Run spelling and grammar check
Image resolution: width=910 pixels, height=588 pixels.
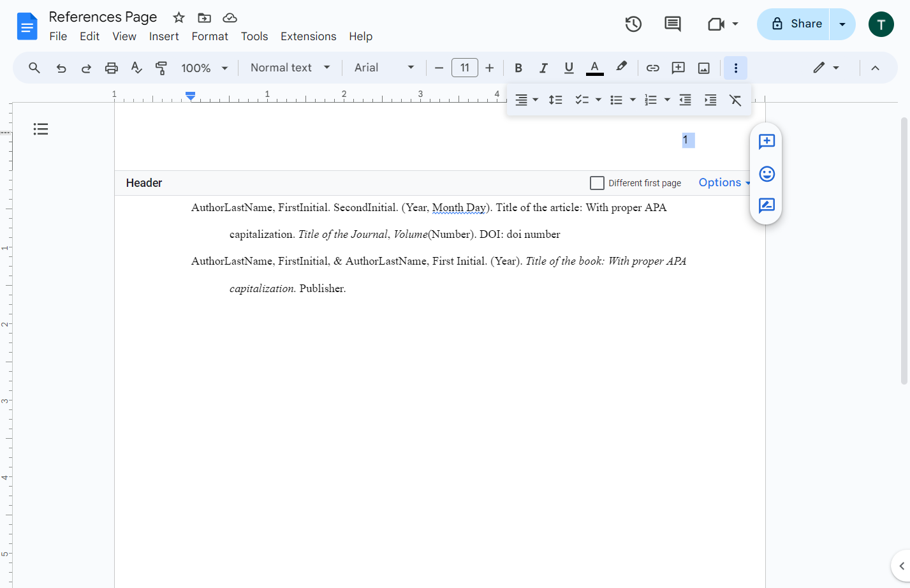point(136,68)
